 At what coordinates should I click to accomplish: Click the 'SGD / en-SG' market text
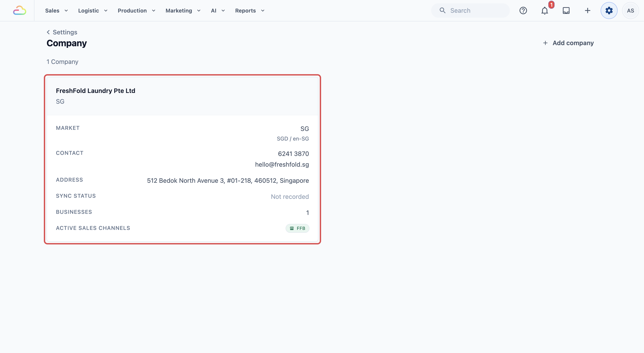click(293, 139)
